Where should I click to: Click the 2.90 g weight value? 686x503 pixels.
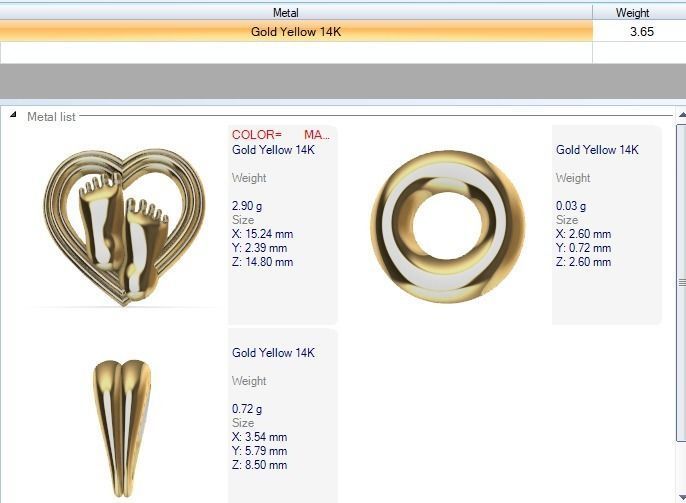pyautogui.click(x=247, y=206)
